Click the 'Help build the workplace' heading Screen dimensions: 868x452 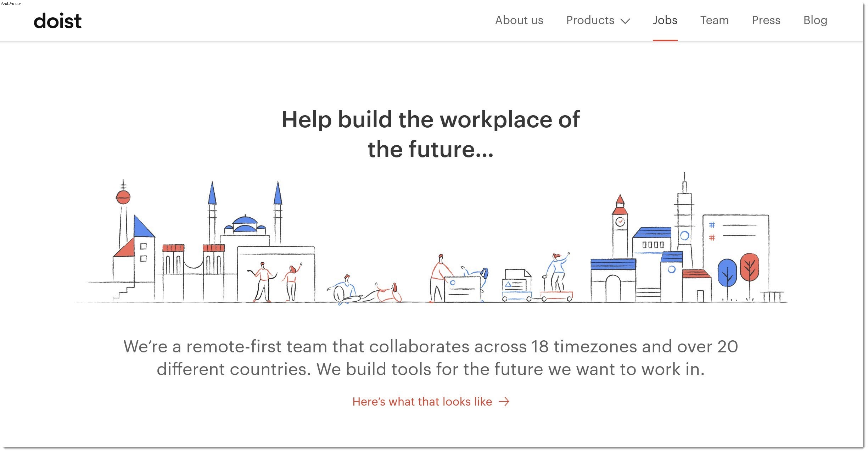[x=431, y=134]
